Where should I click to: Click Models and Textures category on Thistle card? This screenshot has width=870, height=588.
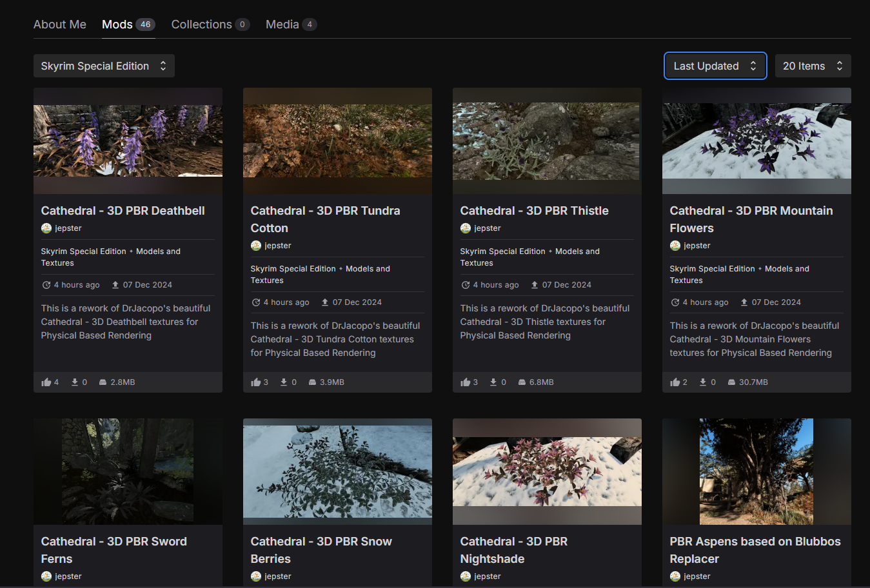point(577,251)
